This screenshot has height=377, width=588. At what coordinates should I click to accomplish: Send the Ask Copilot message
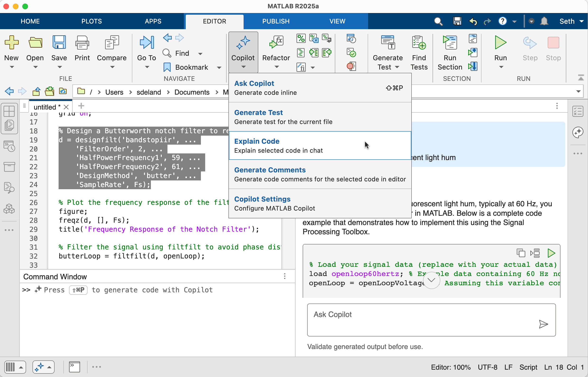543,324
